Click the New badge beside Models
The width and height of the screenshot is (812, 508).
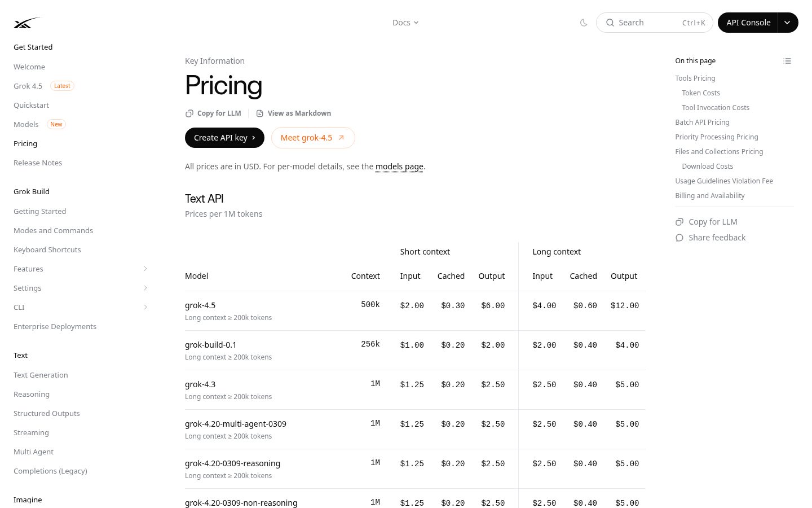click(56, 124)
